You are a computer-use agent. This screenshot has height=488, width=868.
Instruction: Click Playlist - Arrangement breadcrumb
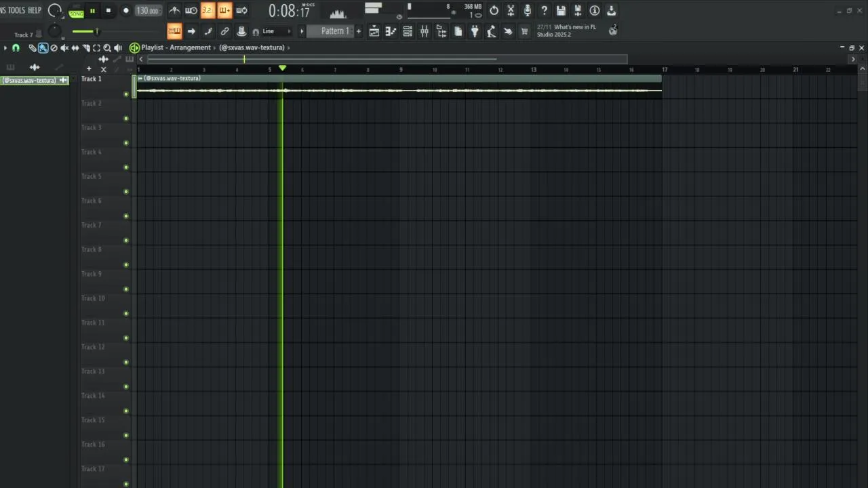pyautogui.click(x=176, y=47)
